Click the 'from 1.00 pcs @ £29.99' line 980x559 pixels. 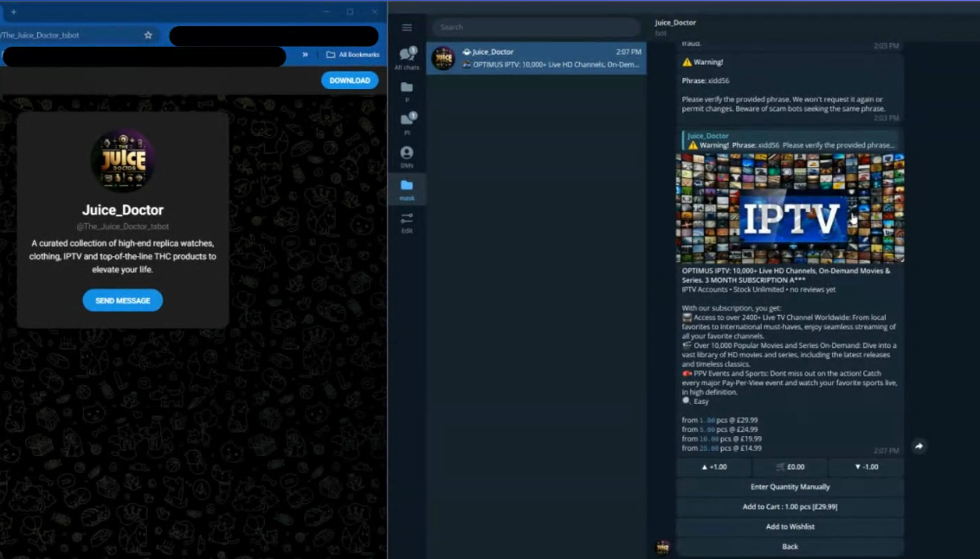[x=719, y=421]
